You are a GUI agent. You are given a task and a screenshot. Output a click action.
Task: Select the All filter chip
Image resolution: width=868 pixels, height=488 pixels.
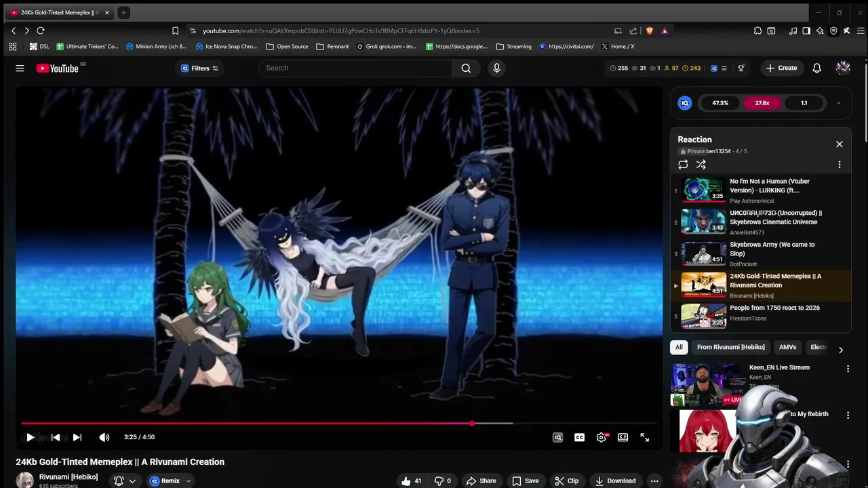pos(679,347)
